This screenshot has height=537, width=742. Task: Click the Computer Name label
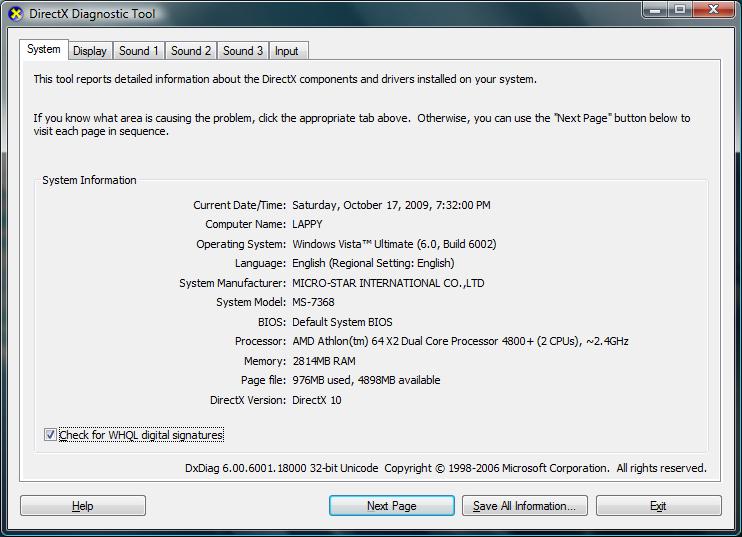(246, 224)
